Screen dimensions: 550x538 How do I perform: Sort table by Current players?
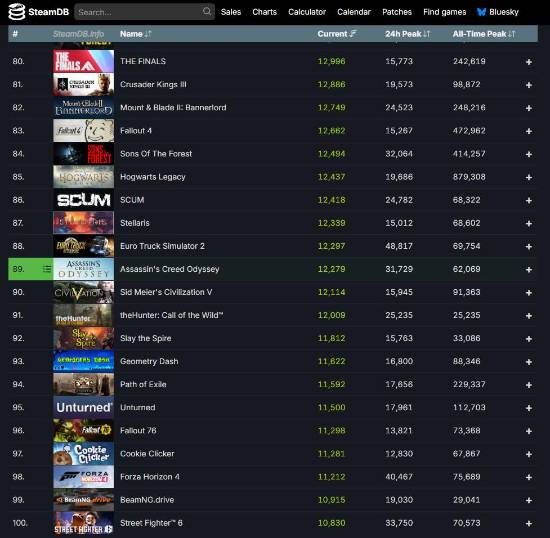point(337,34)
